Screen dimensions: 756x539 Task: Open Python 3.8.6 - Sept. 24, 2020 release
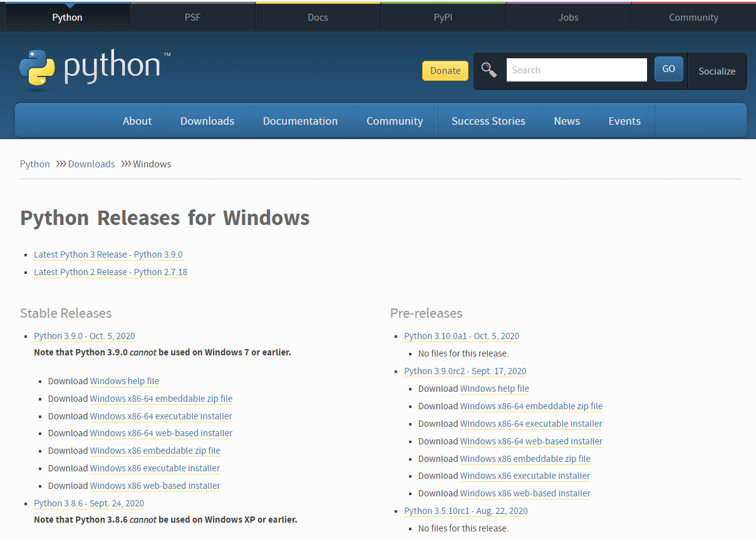(x=89, y=503)
